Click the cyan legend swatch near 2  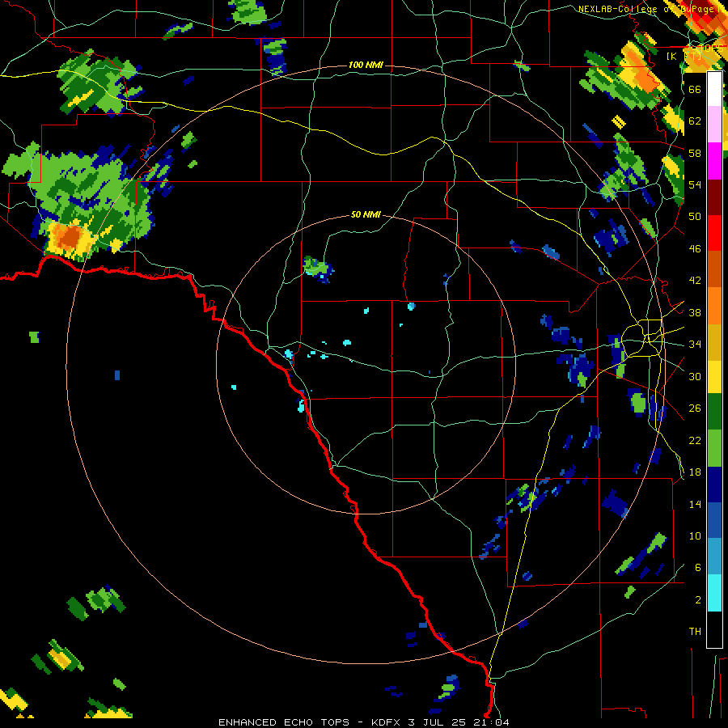point(714,593)
